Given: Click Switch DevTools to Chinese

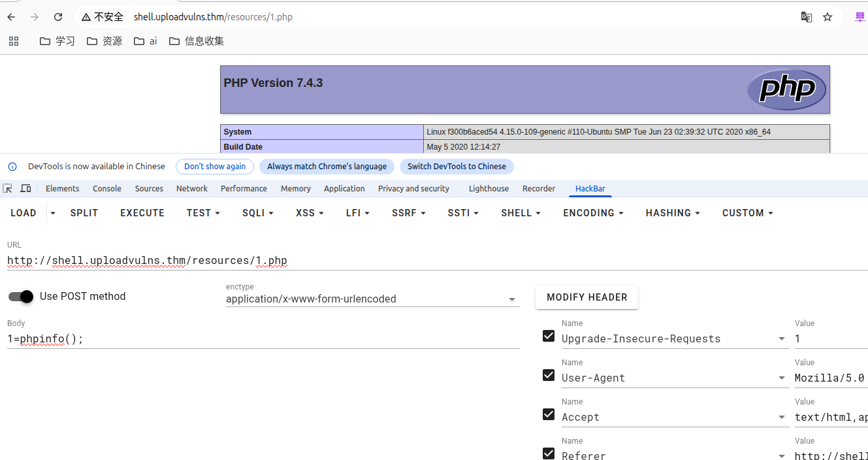Looking at the screenshot, I should tap(457, 167).
